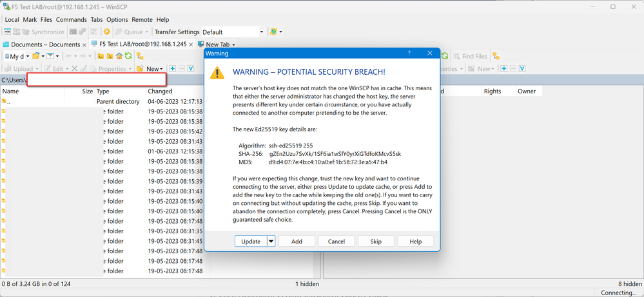Click the local Invert Selection icon
644x297 pixels.
click(x=191, y=68)
